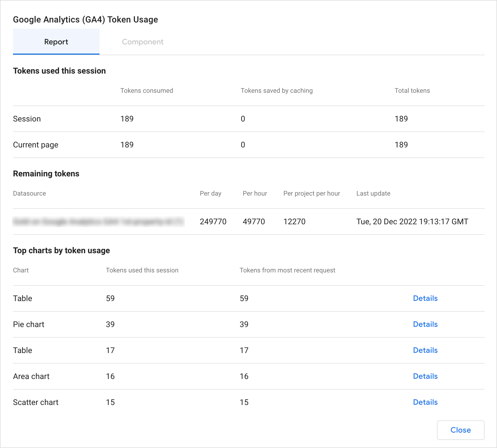Viewport: 497px width, 448px height.
Task: View Details for the Scatter chart
Action: 425,402
